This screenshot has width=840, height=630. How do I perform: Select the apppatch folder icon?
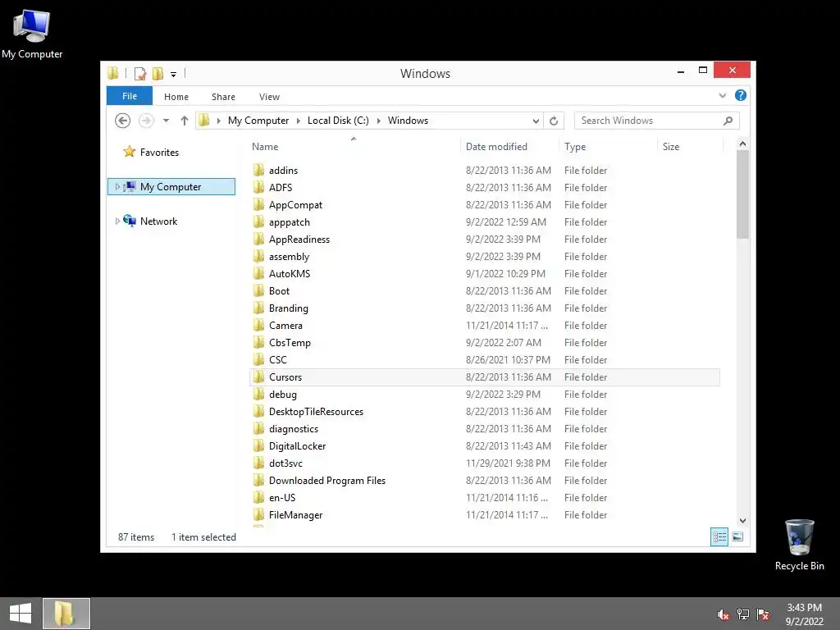click(x=258, y=221)
